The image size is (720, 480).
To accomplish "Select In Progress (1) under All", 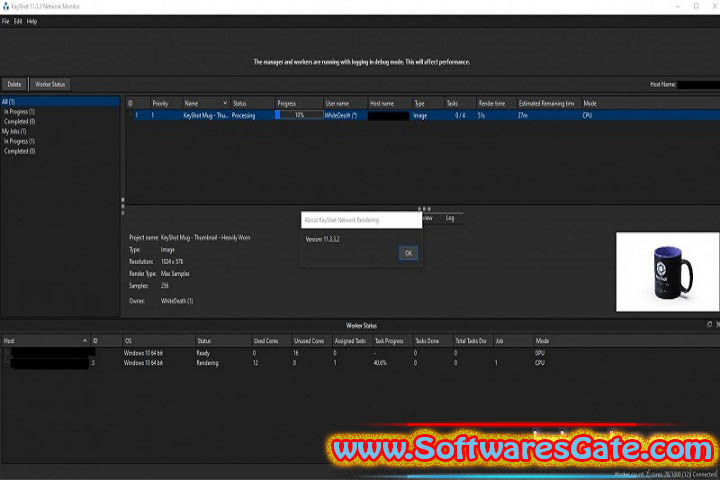I will [19, 112].
